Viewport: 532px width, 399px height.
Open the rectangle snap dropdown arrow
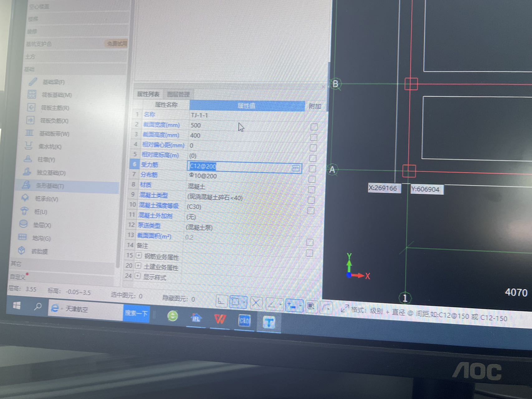click(244, 302)
